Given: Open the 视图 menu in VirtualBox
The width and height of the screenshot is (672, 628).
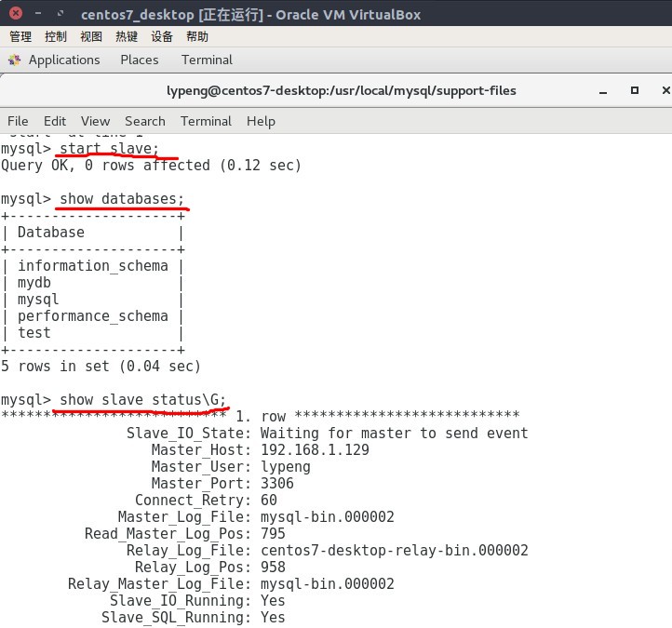Looking at the screenshot, I should [x=91, y=37].
